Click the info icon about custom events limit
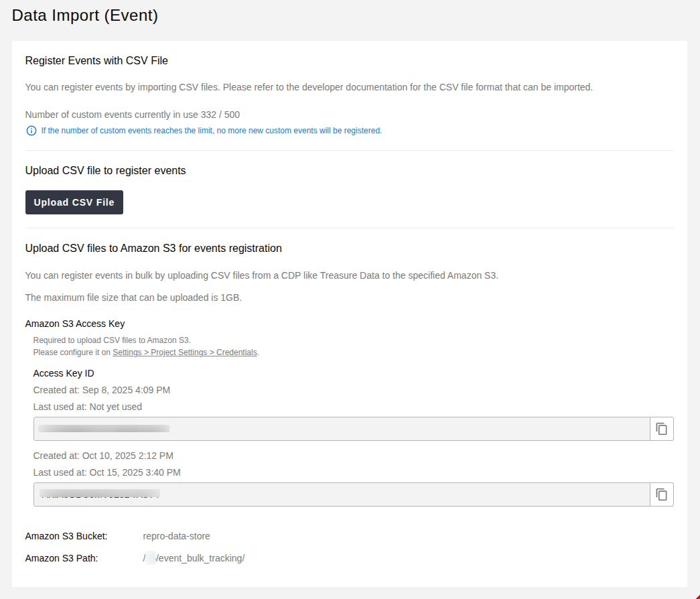The image size is (700, 599). pyautogui.click(x=31, y=131)
